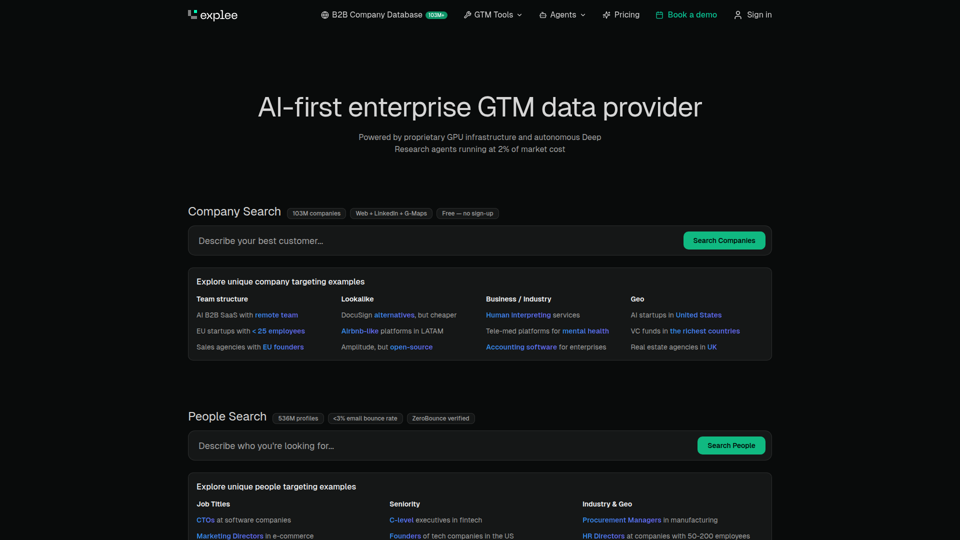Open the 'C-level' executives link
The height and width of the screenshot is (540, 960).
click(x=402, y=520)
